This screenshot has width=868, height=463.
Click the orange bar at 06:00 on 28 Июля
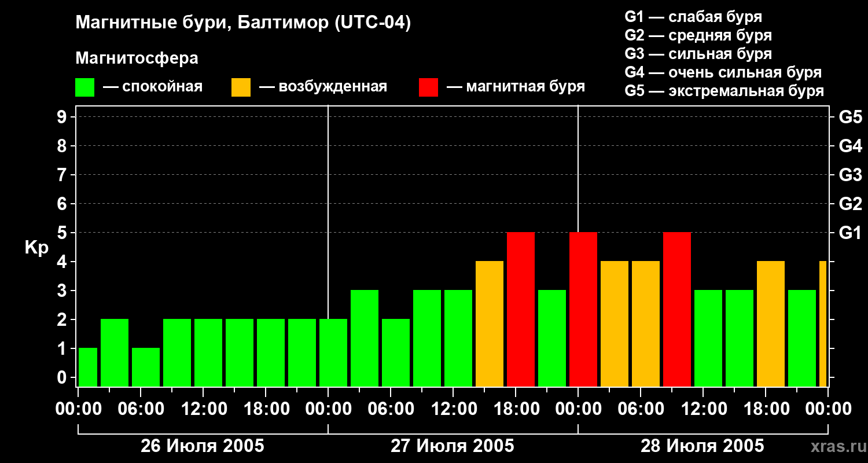(x=646, y=324)
